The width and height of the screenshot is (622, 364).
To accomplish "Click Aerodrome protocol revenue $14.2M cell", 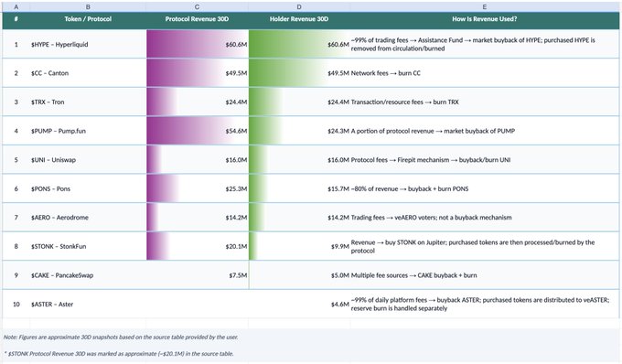I will [x=198, y=218].
